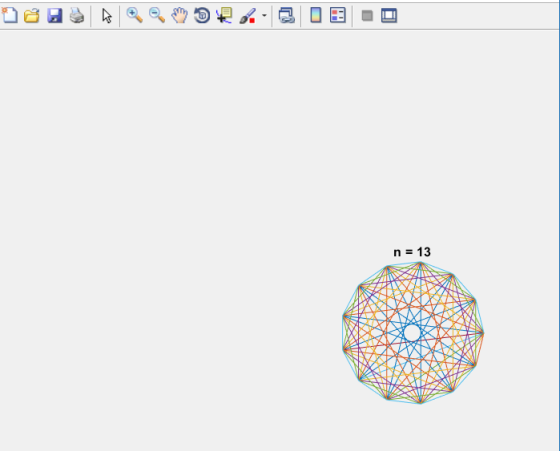
Task: Click the top vertex of the 13-point polygon
Action: point(420,264)
